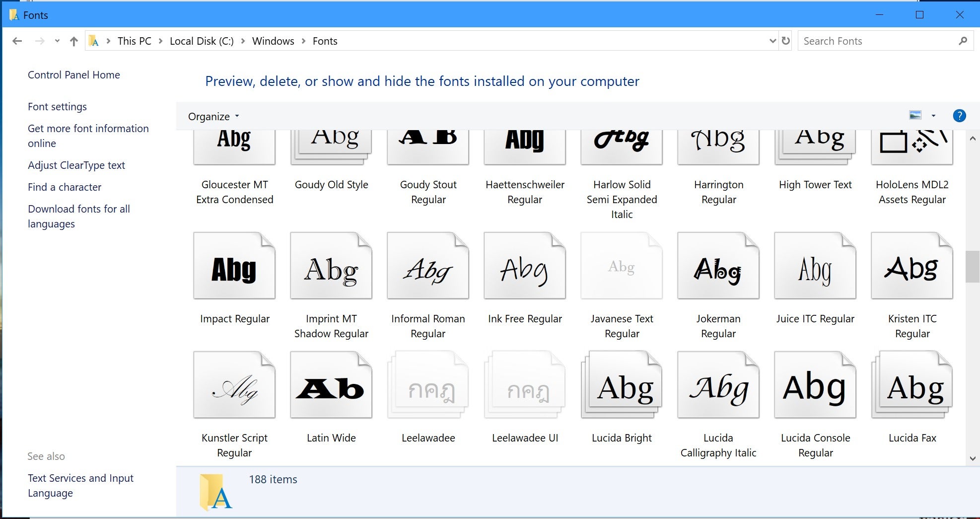This screenshot has width=980, height=519.
Task: Open Find a character
Action: 65,187
